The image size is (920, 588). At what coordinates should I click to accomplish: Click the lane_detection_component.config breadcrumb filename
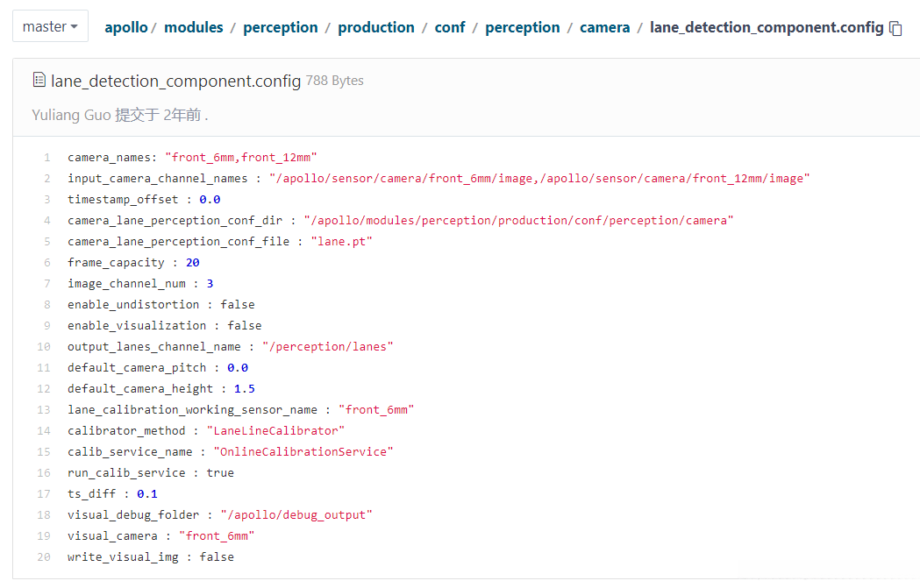[766, 27]
